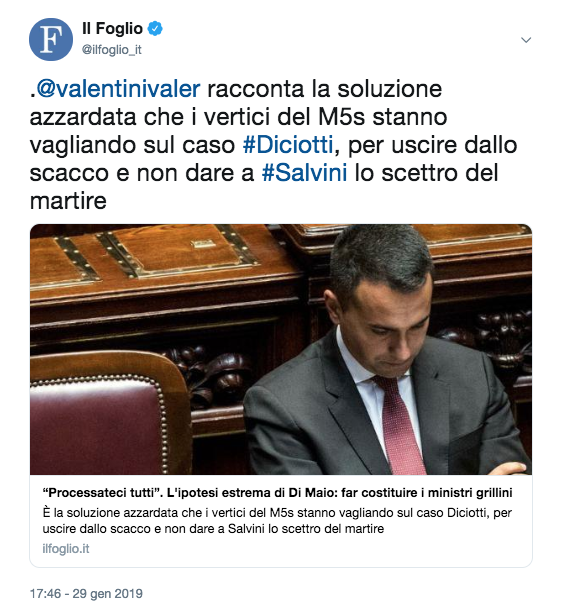
Task: Click the blue verified badge
Action: click(x=155, y=29)
